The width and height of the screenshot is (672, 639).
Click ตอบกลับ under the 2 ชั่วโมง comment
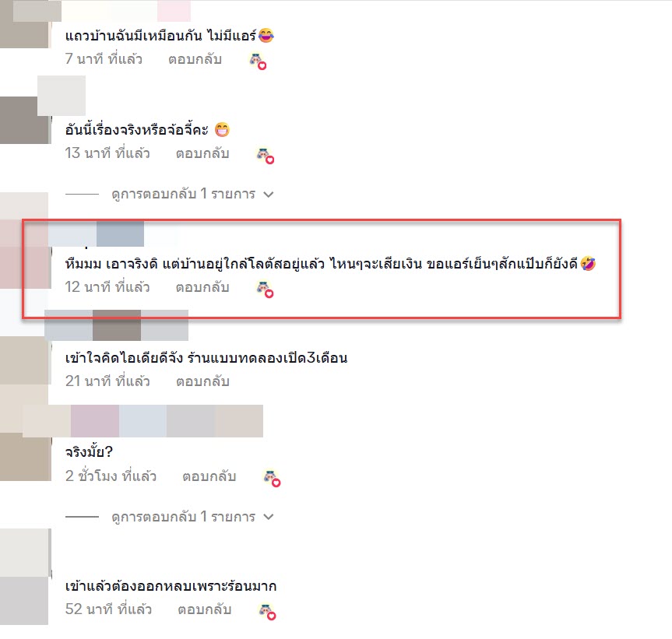tap(209, 476)
